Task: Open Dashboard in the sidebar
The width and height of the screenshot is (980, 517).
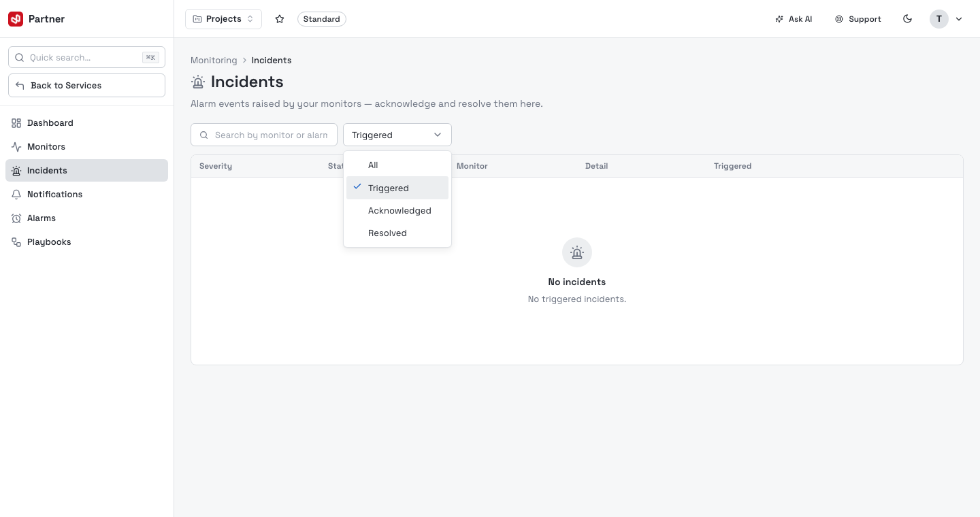Action: pos(86,123)
